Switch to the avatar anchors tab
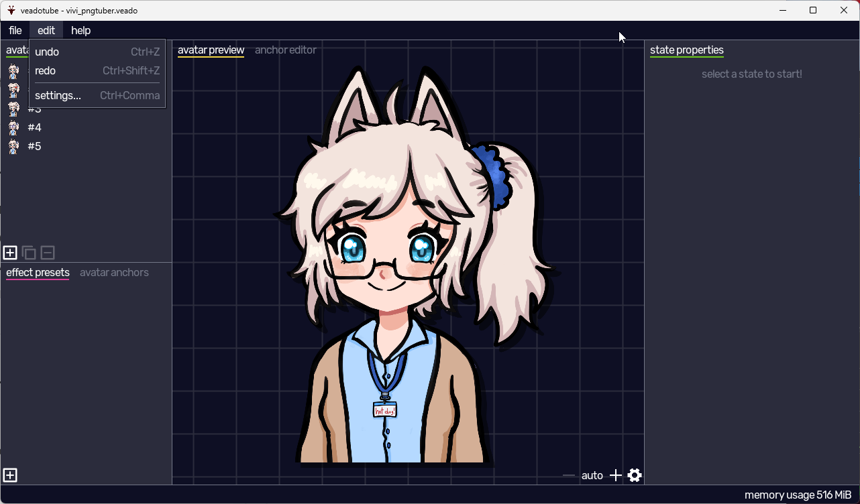860x504 pixels. [x=114, y=273]
